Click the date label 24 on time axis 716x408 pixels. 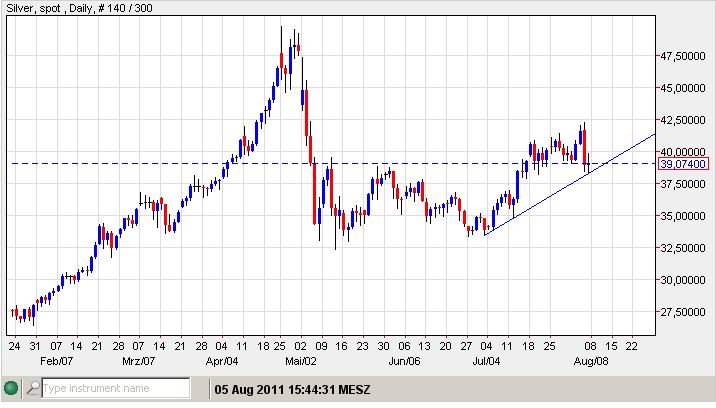[14, 346]
